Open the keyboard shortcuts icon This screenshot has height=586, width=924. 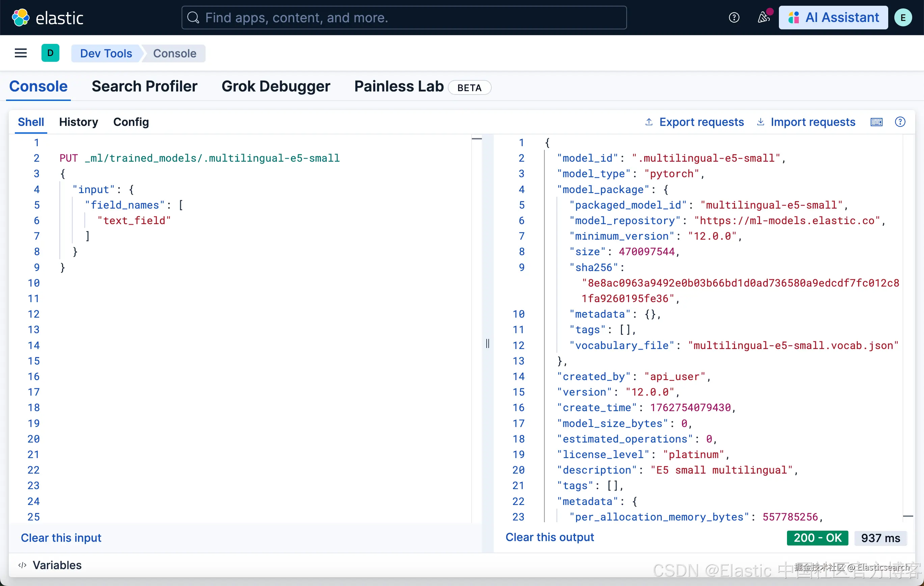(876, 122)
